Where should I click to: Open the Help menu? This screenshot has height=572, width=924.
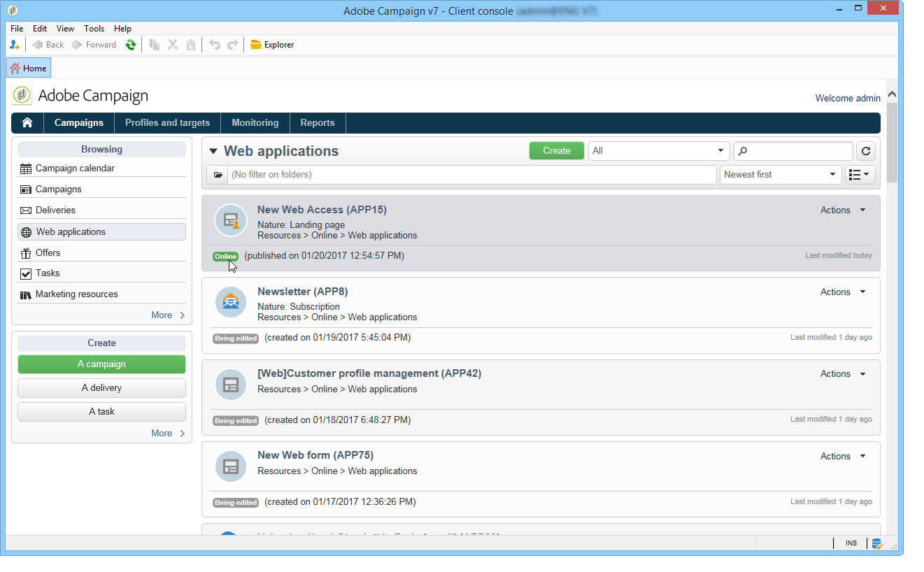[x=122, y=29]
